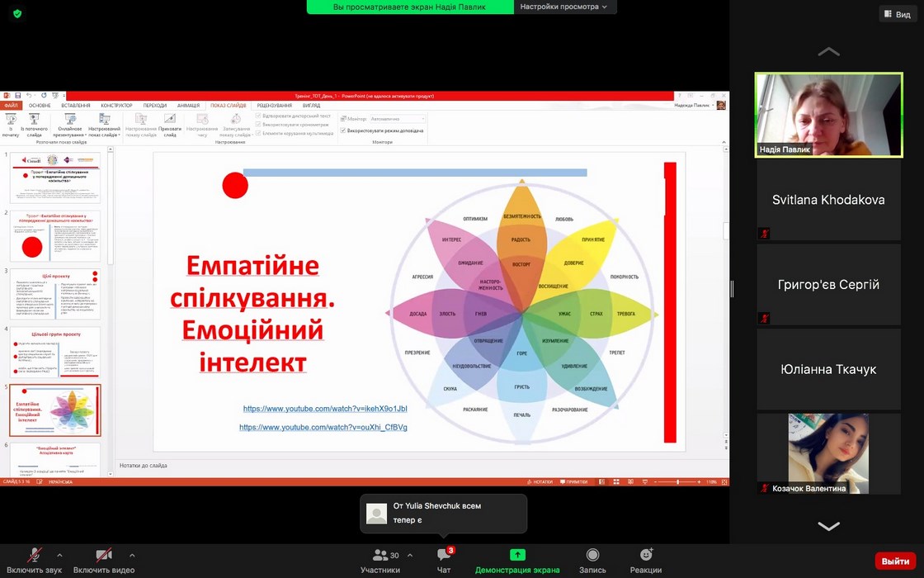924x578 pixels.
Task: Open chat notification from Yulia Shevchuk
Action: 443,514
